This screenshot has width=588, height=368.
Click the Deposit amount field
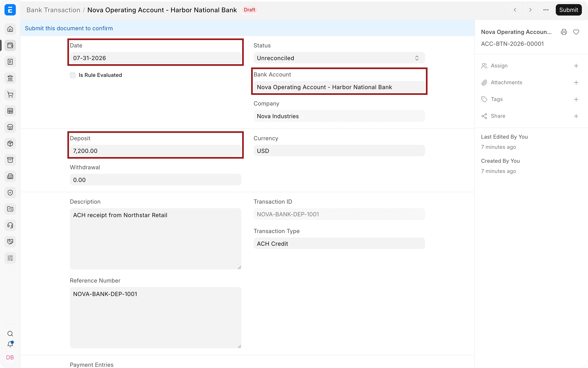pos(156,151)
